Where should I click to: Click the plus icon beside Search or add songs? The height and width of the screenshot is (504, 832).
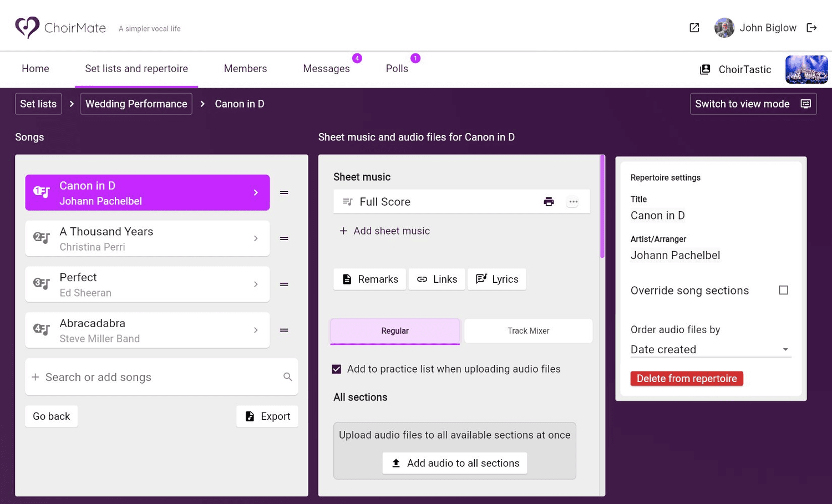35,377
